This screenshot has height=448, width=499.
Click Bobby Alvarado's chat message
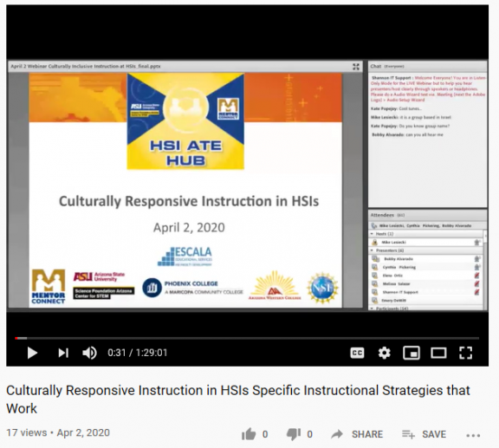[407, 134]
